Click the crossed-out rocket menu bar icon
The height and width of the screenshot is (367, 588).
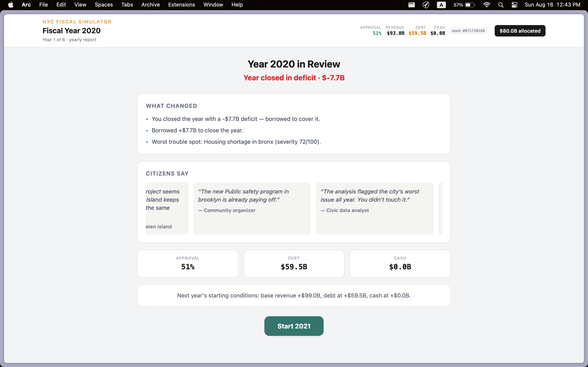pyautogui.click(x=426, y=5)
